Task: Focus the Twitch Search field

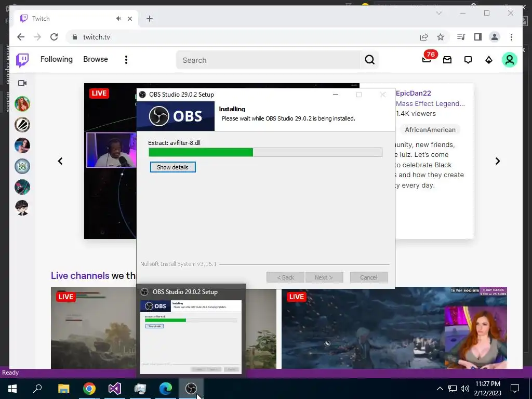Action: (268, 60)
